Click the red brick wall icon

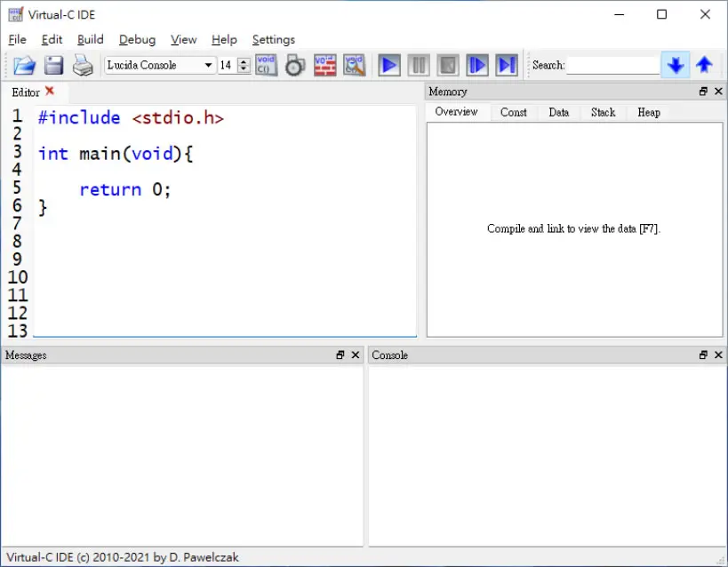325,65
